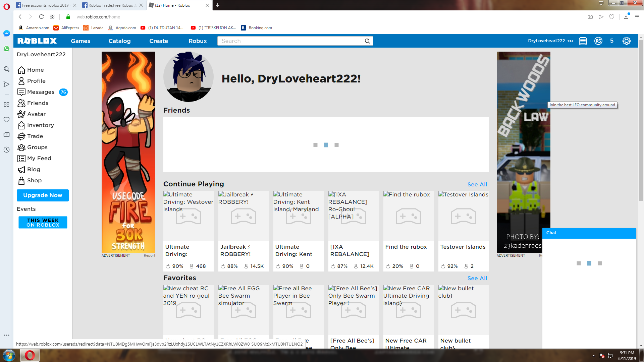Open Ultimate Driving Kent Island game
644x362 pixels.
298,231
